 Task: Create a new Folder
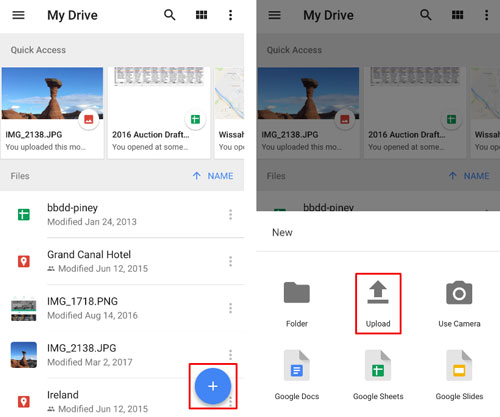click(297, 304)
